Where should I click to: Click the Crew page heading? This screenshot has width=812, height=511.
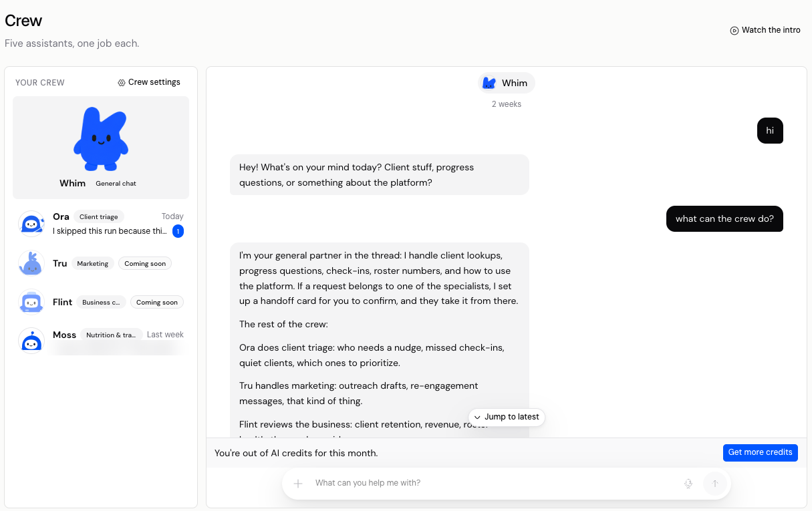[x=23, y=21]
